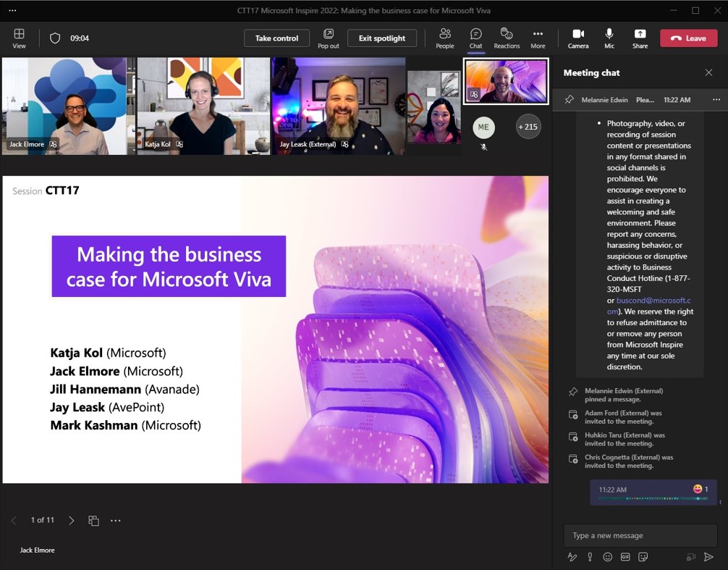This screenshot has width=728, height=570.
Task: Click the message input field
Action: pyautogui.click(x=640, y=535)
